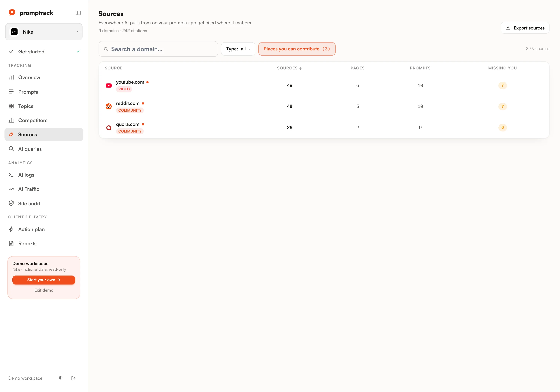Click the MISSING YOU column header
The width and height of the screenshot is (560, 392).
tap(503, 68)
